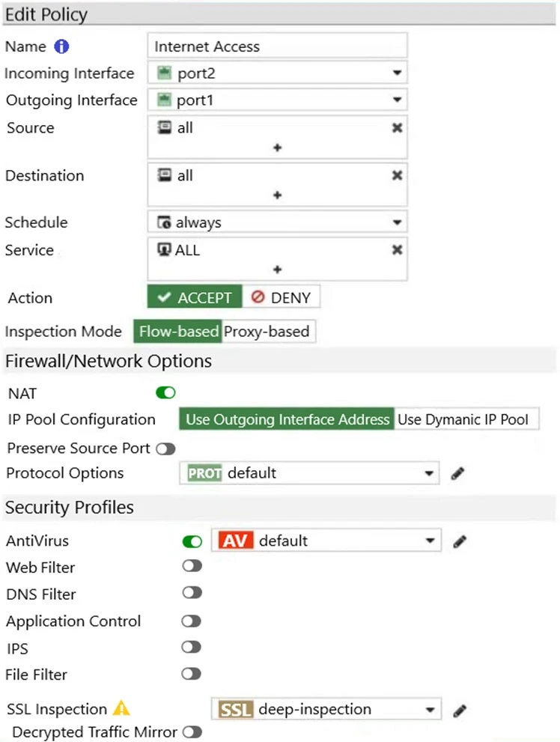Screen dimensions: 560x742
Task: Add a Destination using plus icon
Action: click(277, 195)
